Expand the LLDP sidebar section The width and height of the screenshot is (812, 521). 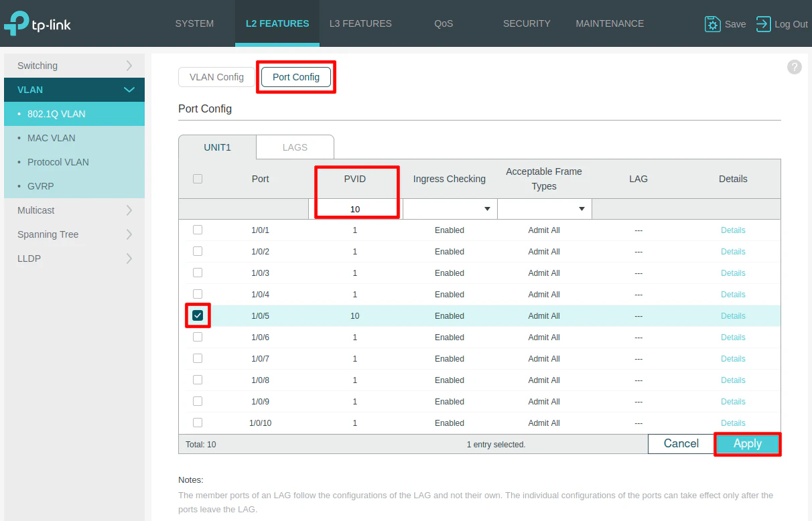(x=74, y=258)
